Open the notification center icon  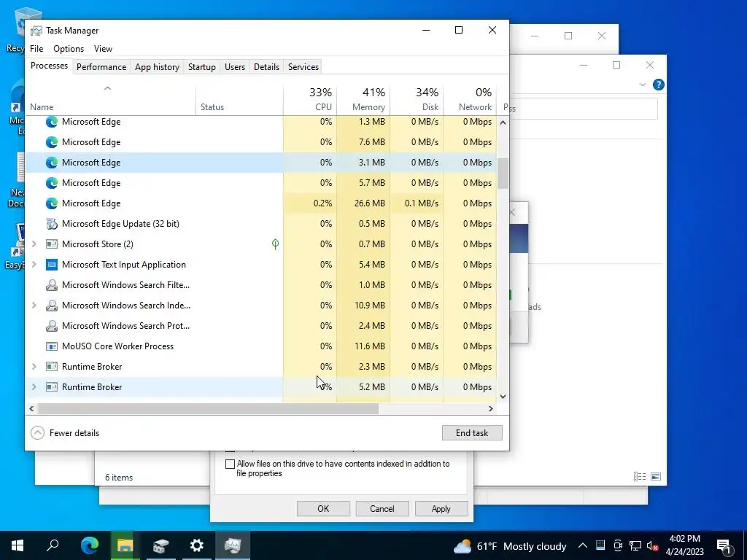724,546
